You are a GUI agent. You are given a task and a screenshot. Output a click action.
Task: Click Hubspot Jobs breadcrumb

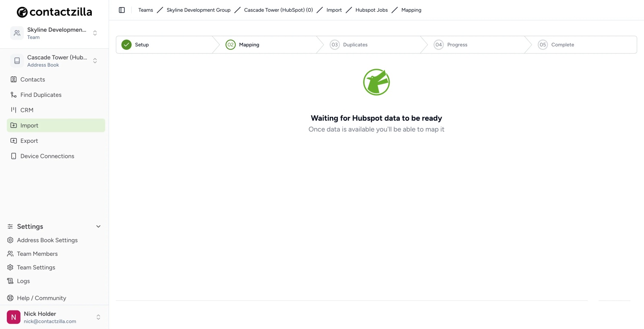click(372, 10)
